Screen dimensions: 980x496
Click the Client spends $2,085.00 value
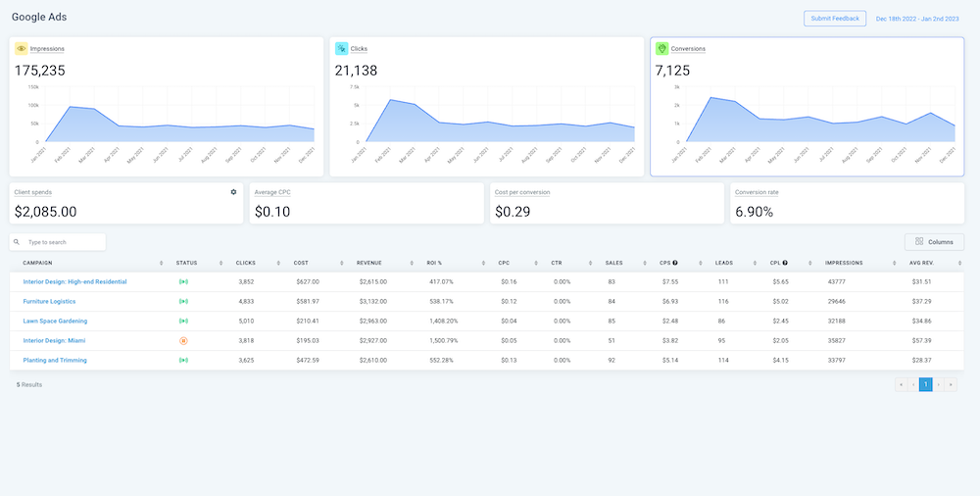46,212
